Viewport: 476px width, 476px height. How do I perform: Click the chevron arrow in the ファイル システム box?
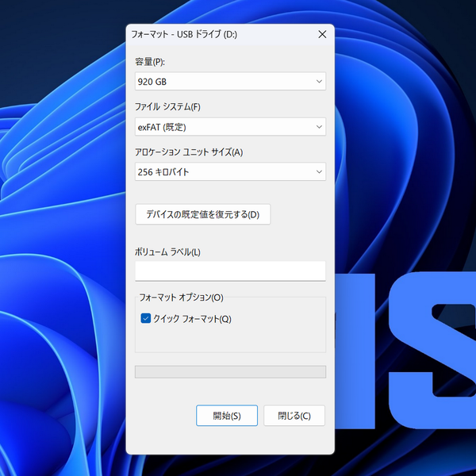(319, 127)
